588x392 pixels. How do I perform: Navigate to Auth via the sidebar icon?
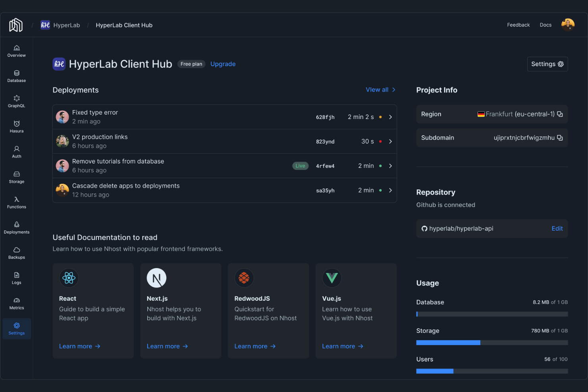pyautogui.click(x=16, y=152)
